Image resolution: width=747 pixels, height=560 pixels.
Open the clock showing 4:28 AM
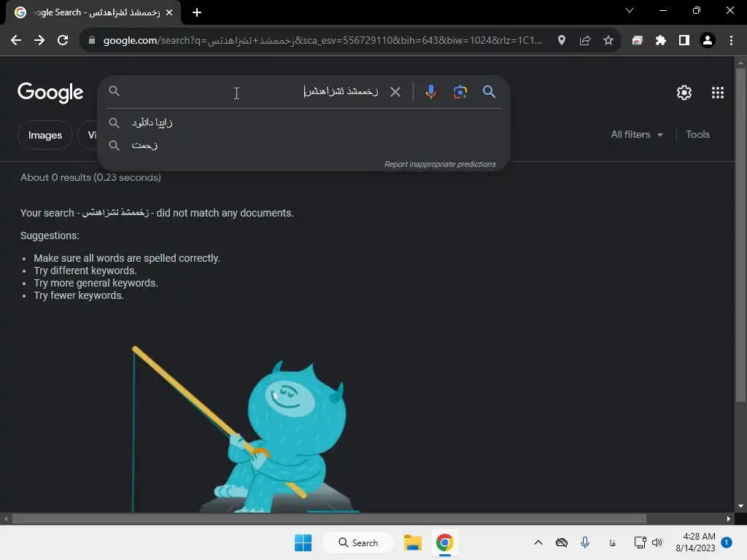(695, 542)
